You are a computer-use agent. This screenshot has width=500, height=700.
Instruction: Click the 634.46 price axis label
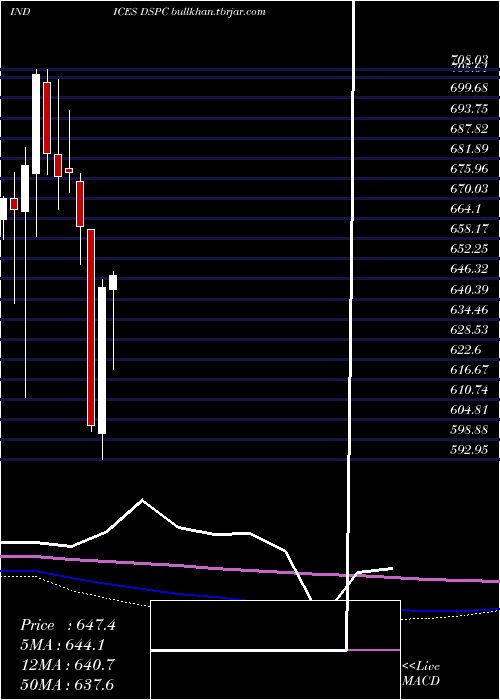[469, 309]
